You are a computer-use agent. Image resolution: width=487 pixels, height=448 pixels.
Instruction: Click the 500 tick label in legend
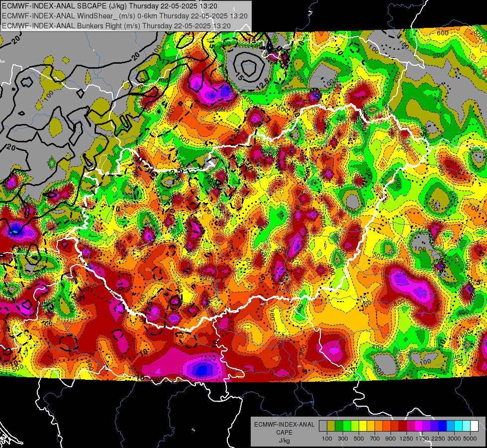click(x=359, y=439)
